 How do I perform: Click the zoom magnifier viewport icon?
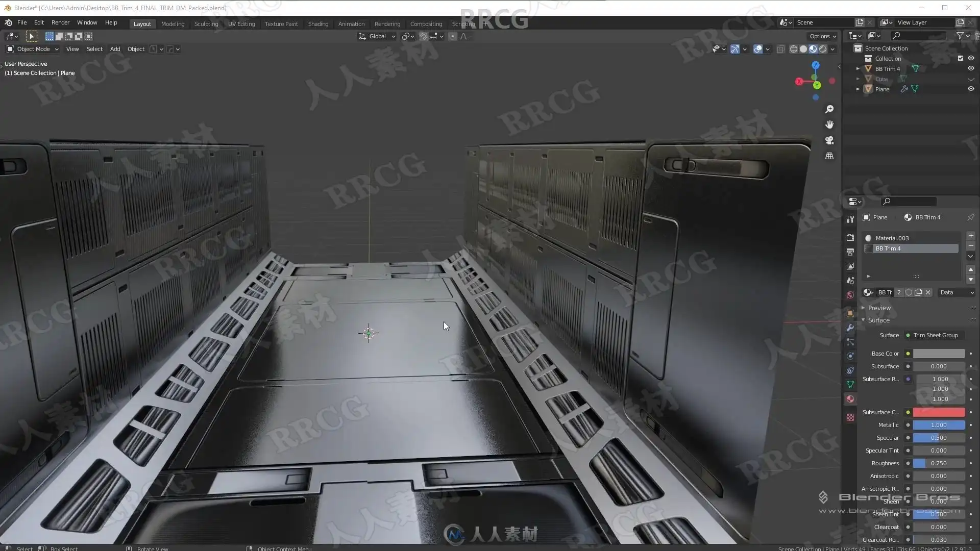tap(829, 109)
